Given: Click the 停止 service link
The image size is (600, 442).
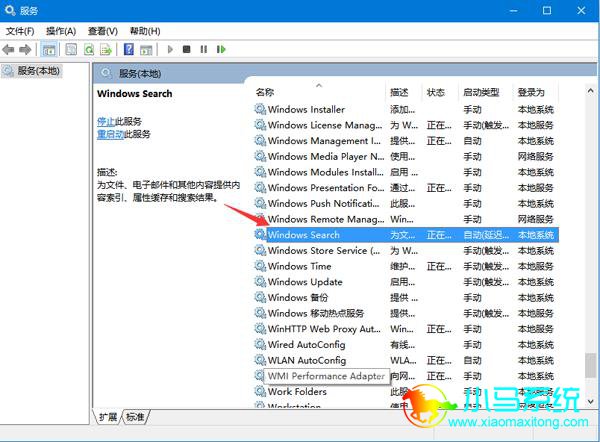Looking at the screenshot, I should 106,122.
